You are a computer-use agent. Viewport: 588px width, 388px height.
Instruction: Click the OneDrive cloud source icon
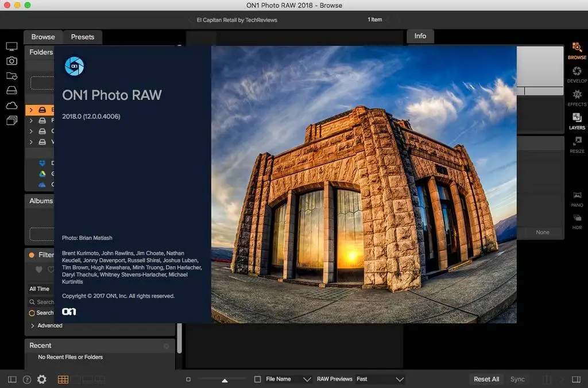[x=42, y=185]
